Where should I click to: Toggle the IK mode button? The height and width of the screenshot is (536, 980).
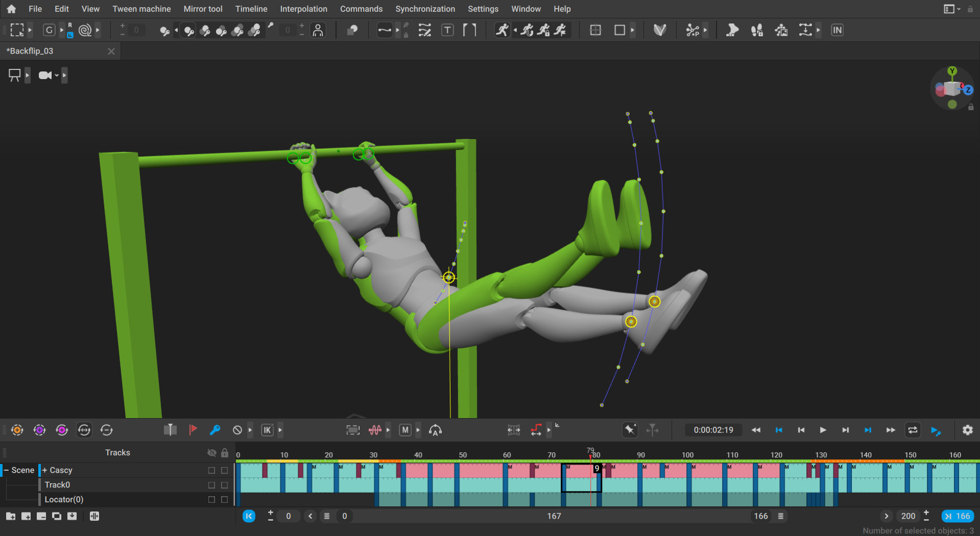coord(267,430)
